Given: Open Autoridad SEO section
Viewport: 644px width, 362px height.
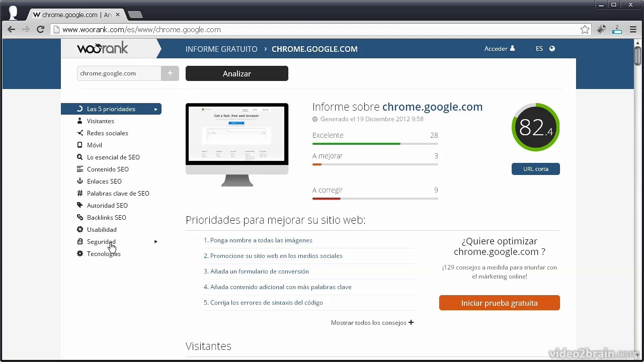Looking at the screenshot, I should [107, 205].
